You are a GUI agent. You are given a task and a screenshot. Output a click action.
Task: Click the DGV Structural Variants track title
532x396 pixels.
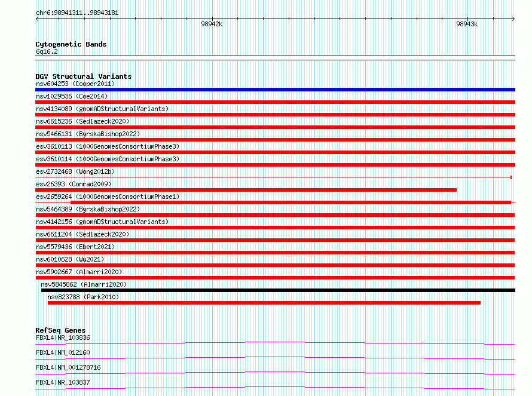click(x=84, y=76)
